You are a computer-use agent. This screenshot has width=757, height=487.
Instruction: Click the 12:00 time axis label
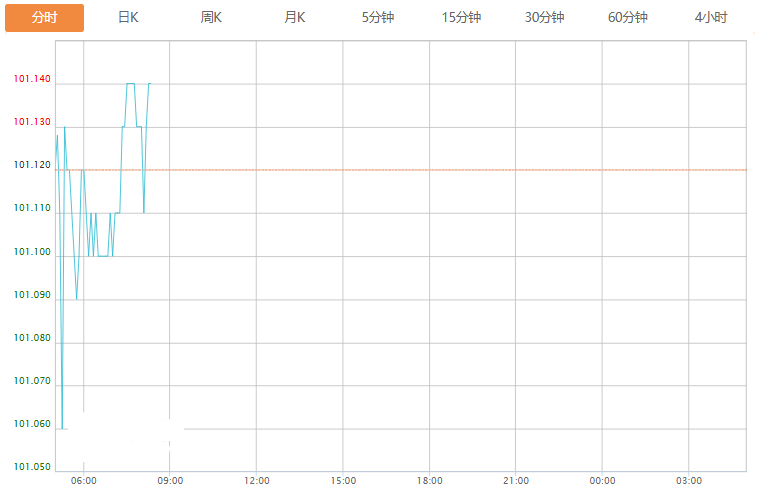(x=256, y=481)
